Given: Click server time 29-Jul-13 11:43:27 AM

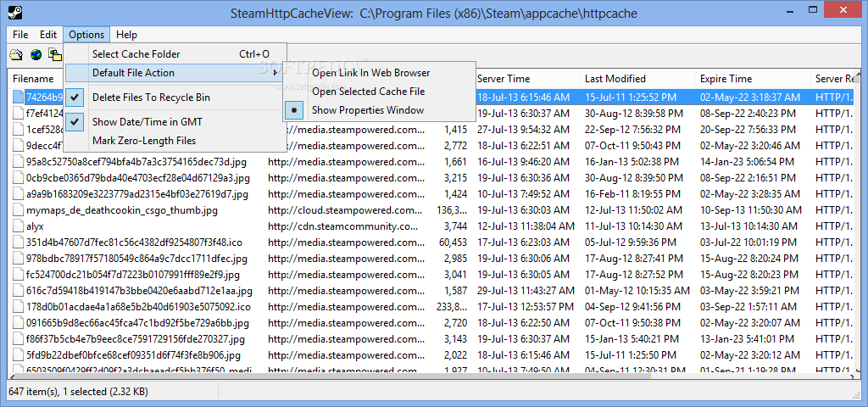Looking at the screenshot, I should click(526, 291).
